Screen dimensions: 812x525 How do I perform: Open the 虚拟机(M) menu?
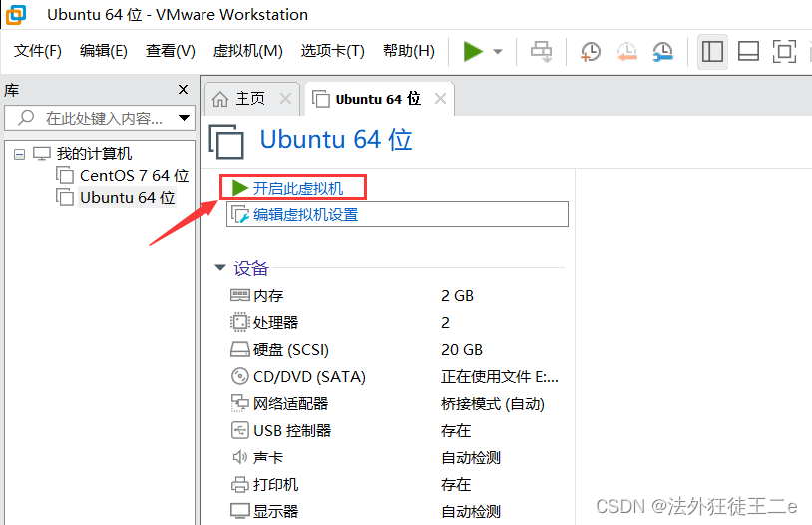click(247, 51)
